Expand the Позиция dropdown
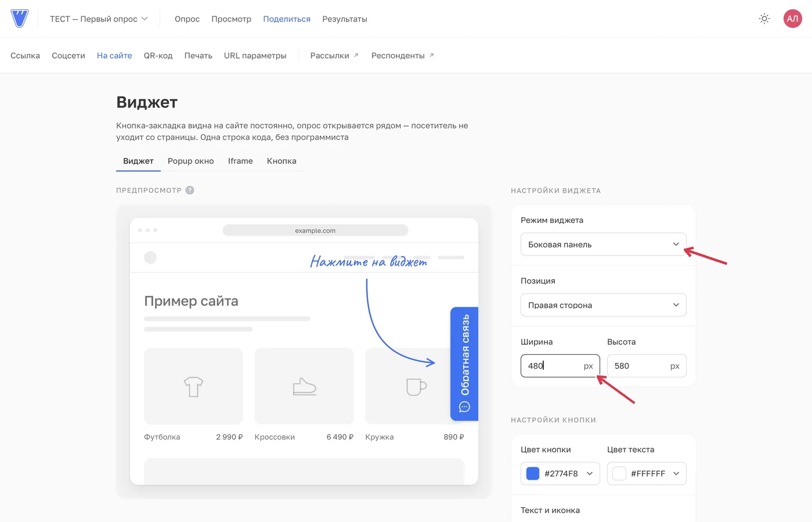Screen dimensions: 812x522 pyautogui.click(x=604, y=305)
